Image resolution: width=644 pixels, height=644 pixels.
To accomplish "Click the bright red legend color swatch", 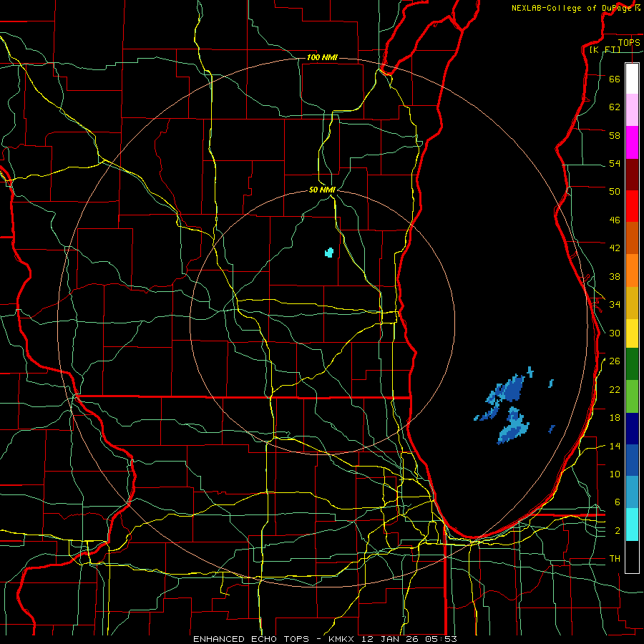I will coord(632,206).
